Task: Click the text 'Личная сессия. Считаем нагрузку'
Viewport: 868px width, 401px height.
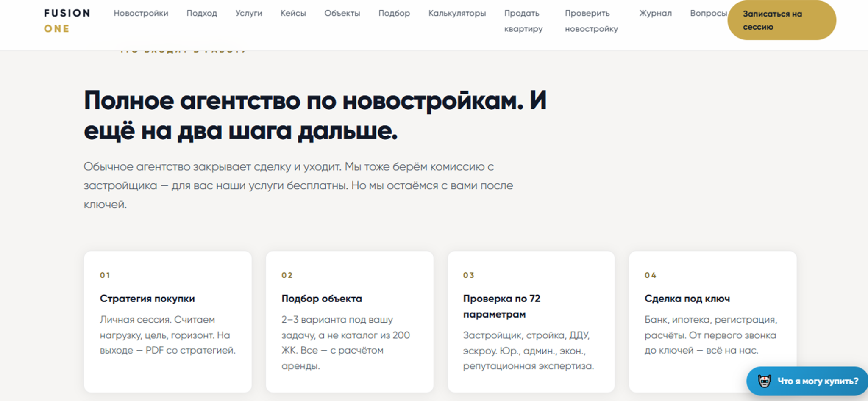Action: [x=167, y=335]
